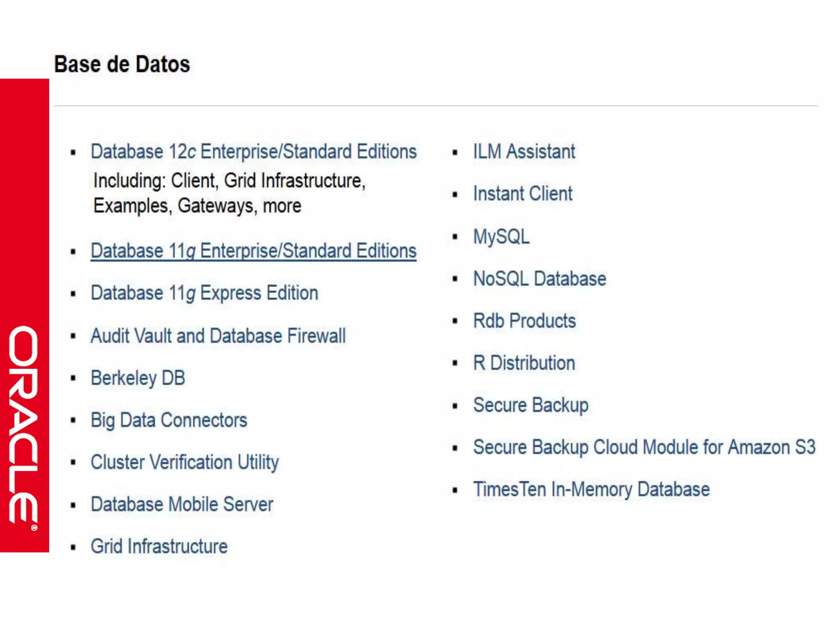840x630 pixels.
Task: Select Database 11g Express Edition
Action: tap(204, 293)
